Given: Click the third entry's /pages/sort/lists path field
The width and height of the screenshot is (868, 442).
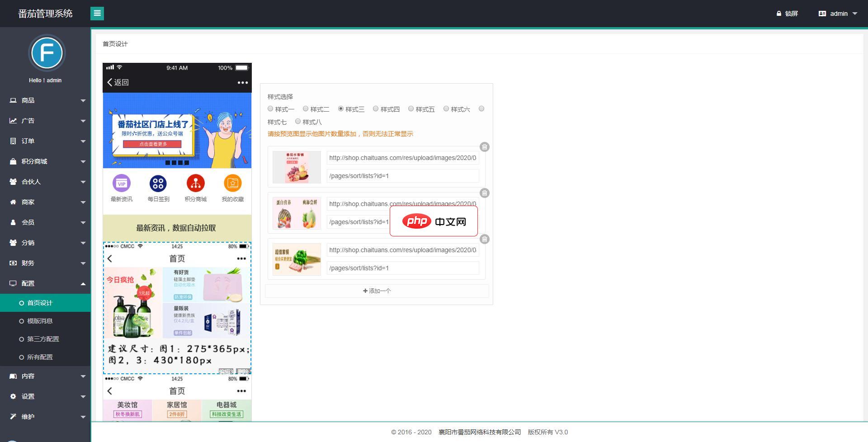Looking at the screenshot, I should (402, 268).
